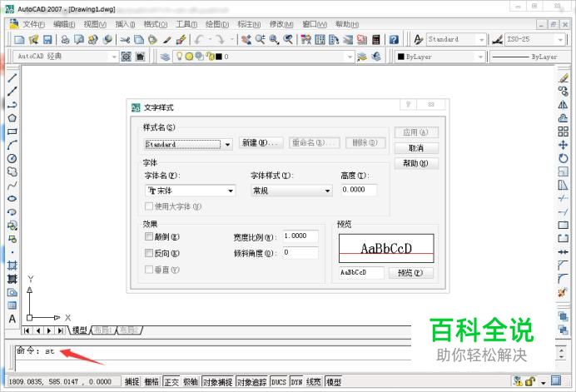
Task: Select the Rectangle draw tool
Action: coord(12,131)
